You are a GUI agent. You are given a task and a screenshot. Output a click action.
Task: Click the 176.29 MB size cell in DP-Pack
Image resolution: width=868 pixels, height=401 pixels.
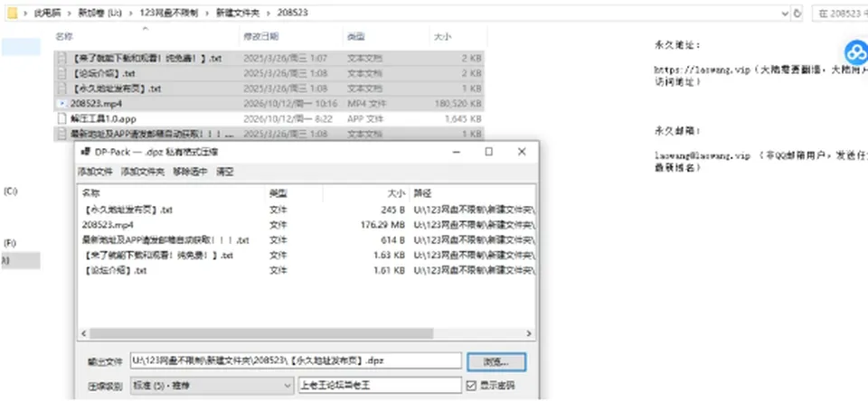382,225
